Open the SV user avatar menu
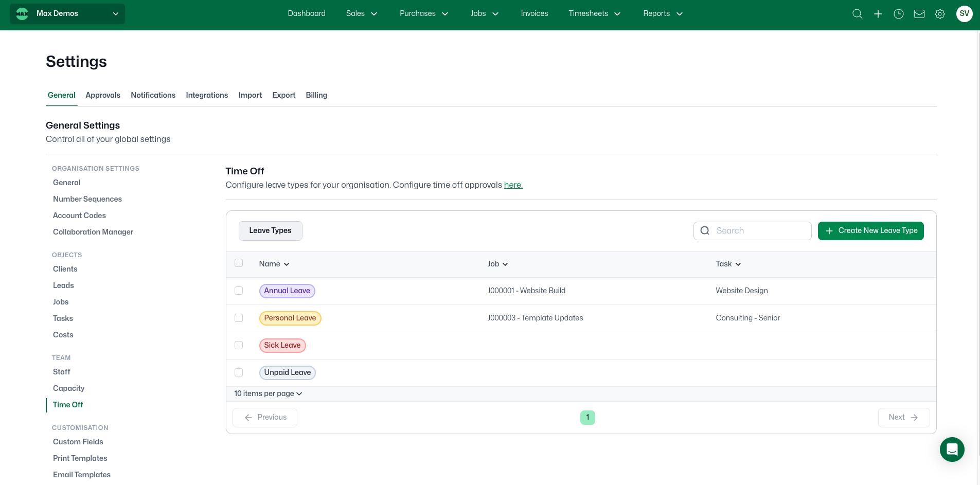The image size is (980, 485). [x=965, y=14]
